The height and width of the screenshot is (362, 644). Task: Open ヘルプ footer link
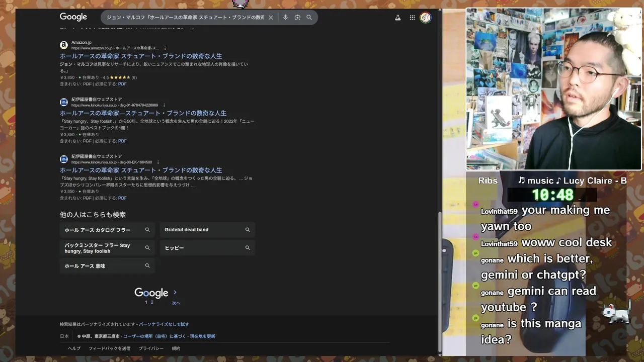(74, 348)
